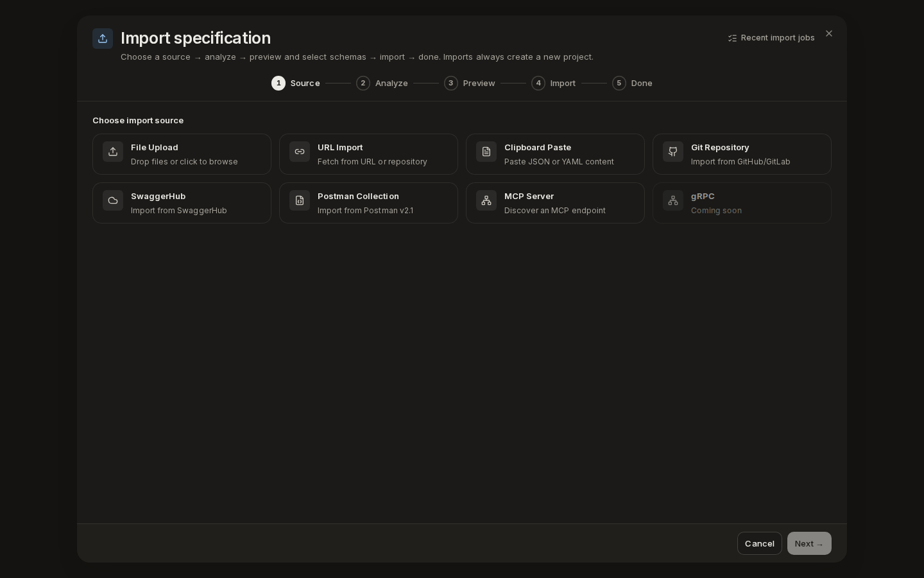Click the File Upload arrow icon
The width and height of the screenshot is (924, 578).
tap(113, 152)
